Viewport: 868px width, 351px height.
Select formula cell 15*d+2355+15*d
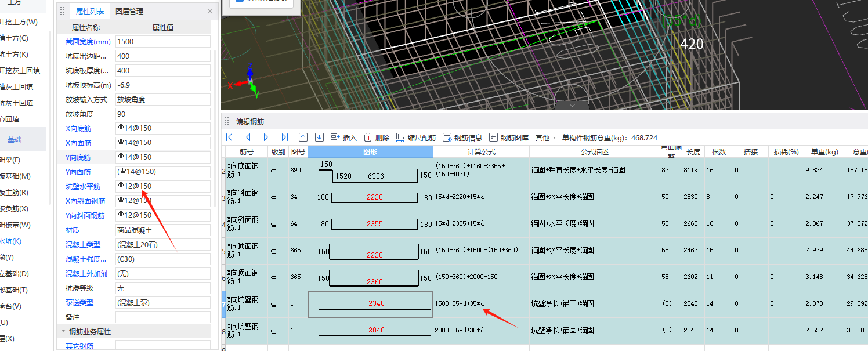point(481,223)
